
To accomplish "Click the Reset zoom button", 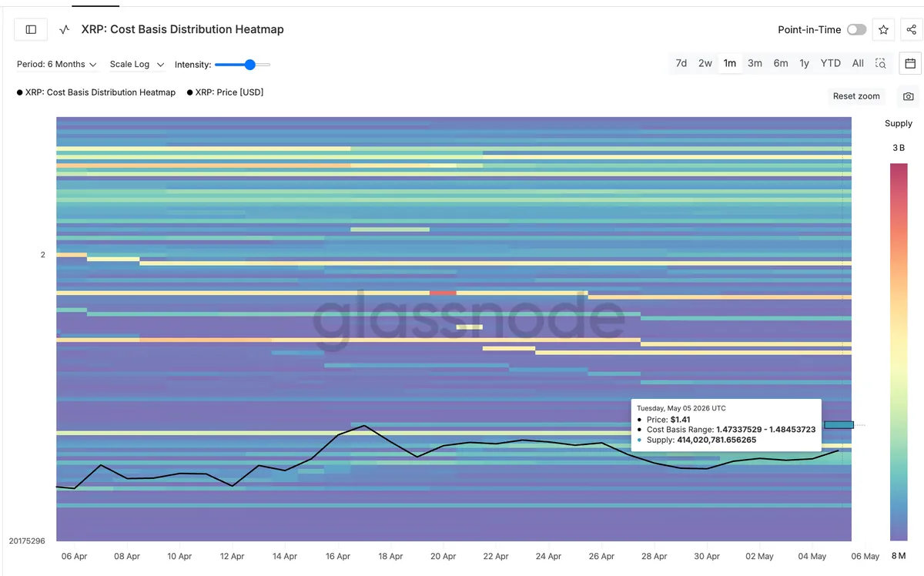I will pos(856,96).
